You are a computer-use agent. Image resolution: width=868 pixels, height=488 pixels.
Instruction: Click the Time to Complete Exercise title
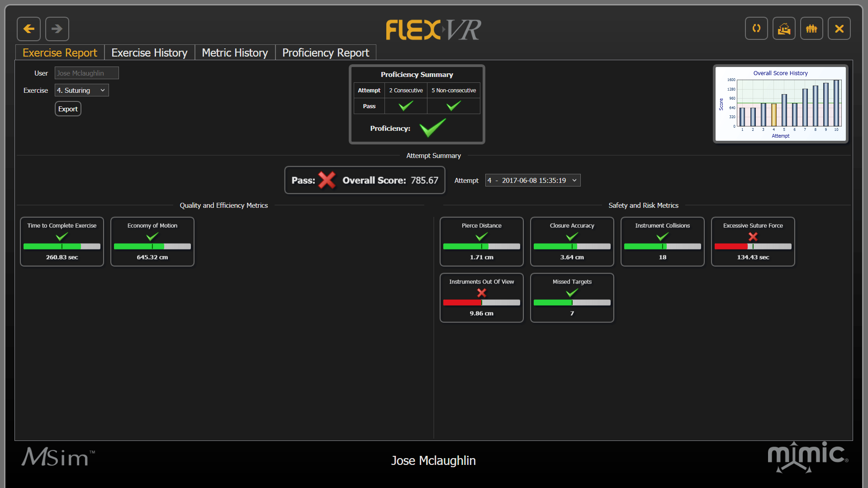point(62,225)
